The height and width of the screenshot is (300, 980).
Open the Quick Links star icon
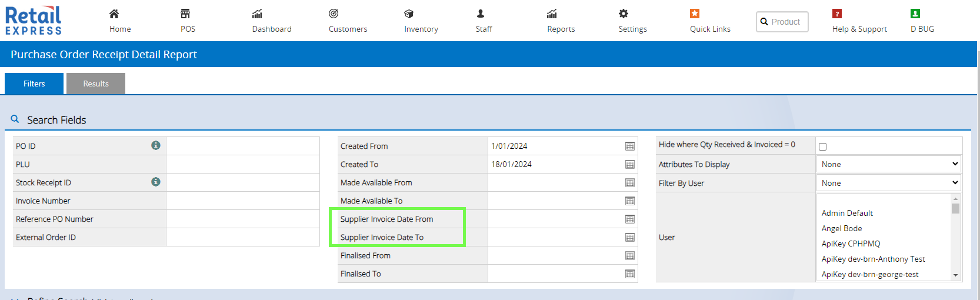coord(695,14)
